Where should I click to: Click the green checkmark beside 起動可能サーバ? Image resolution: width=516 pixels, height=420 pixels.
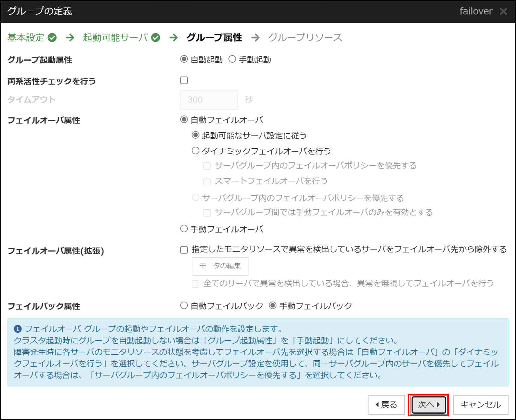click(156, 38)
